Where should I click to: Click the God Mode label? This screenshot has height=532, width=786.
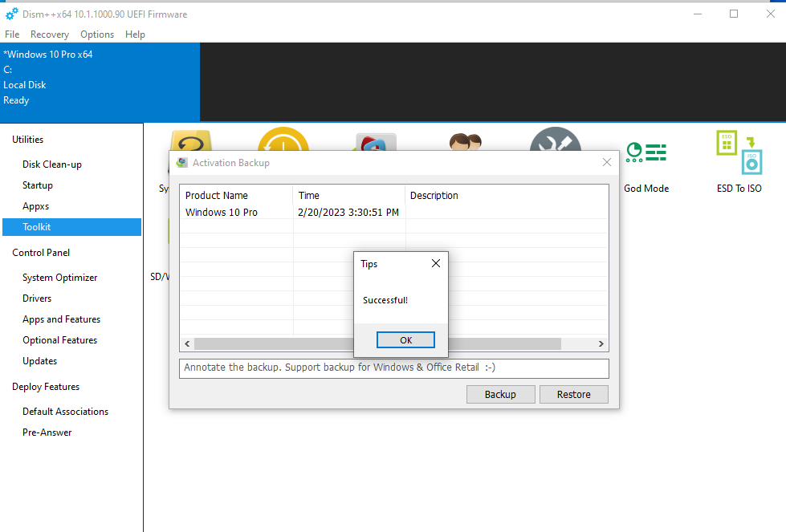[646, 189]
